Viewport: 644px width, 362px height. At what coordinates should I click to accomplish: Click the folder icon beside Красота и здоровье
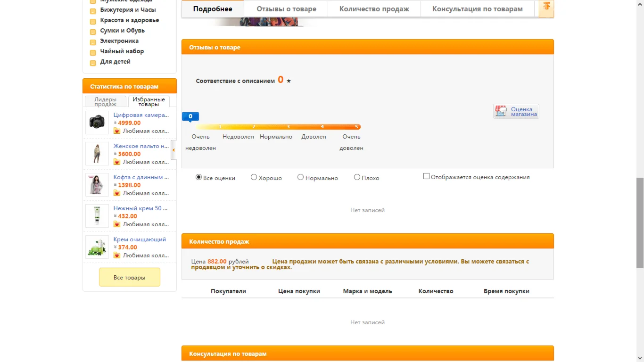[93, 21]
